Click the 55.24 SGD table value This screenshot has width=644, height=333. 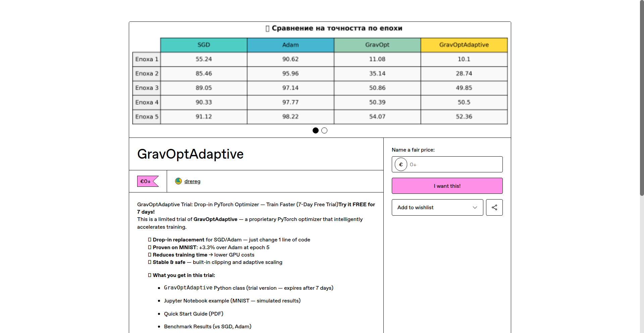click(204, 59)
